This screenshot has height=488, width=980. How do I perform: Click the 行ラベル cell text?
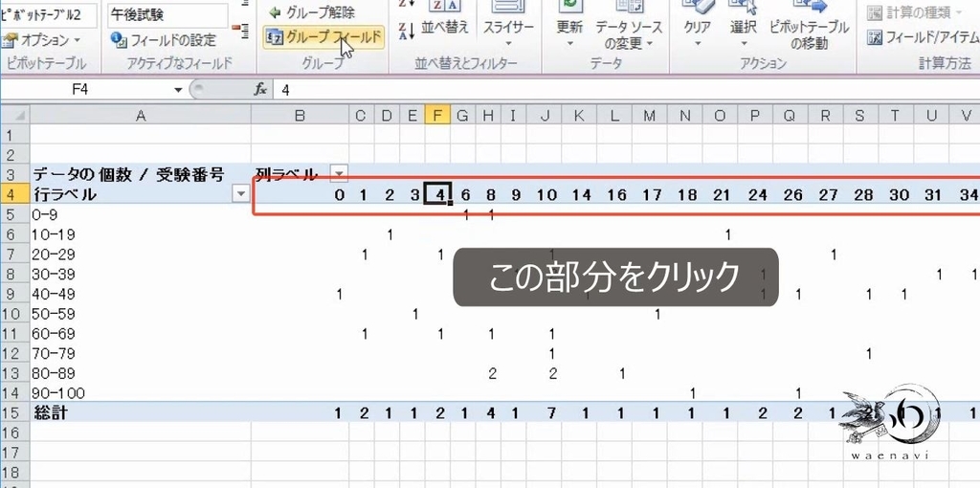(x=64, y=194)
